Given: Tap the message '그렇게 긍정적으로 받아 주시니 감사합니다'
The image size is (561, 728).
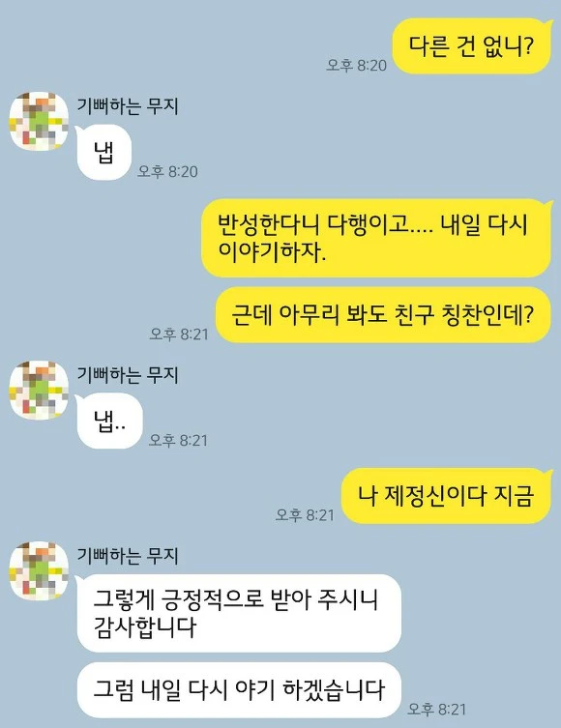Looking at the screenshot, I should click(x=239, y=613).
